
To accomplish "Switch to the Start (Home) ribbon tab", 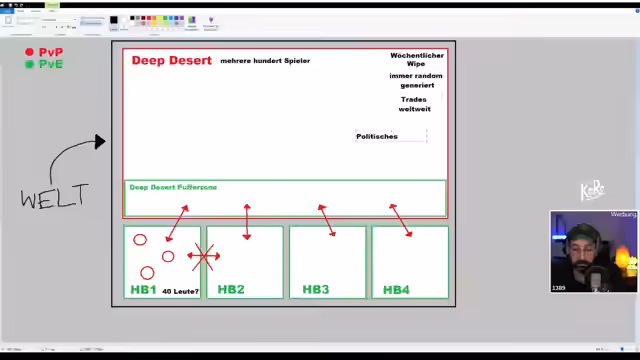I will 20,11.
